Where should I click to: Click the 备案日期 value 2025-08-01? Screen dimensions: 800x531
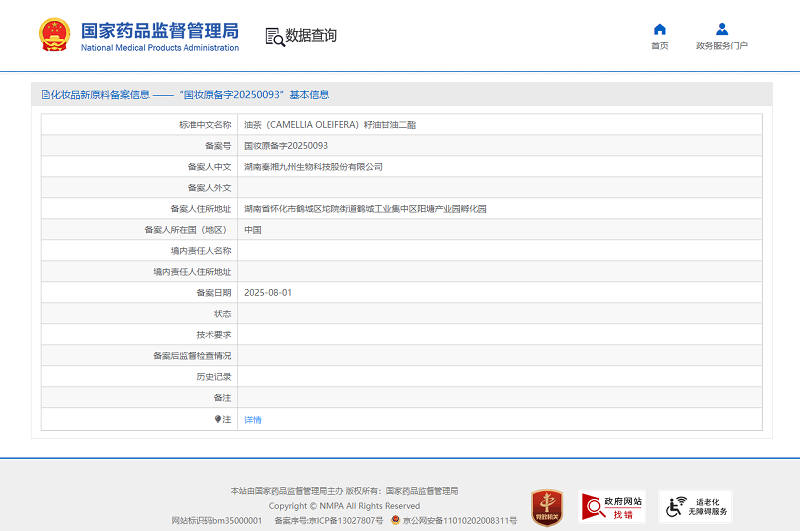[x=268, y=293]
